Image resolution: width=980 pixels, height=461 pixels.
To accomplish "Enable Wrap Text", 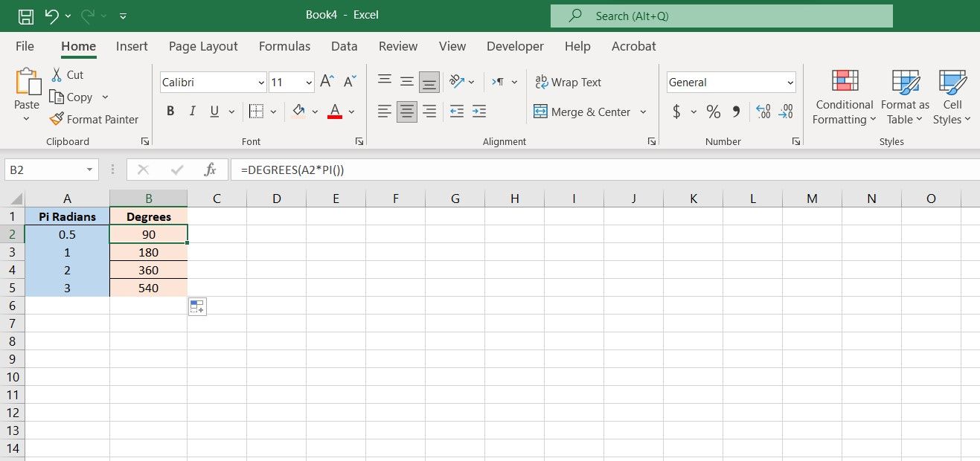I will coord(568,82).
